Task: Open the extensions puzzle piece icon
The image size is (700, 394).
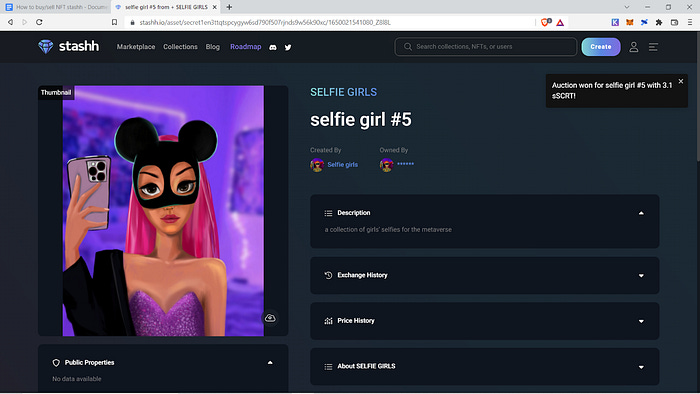Action: [x=658, y=22]
